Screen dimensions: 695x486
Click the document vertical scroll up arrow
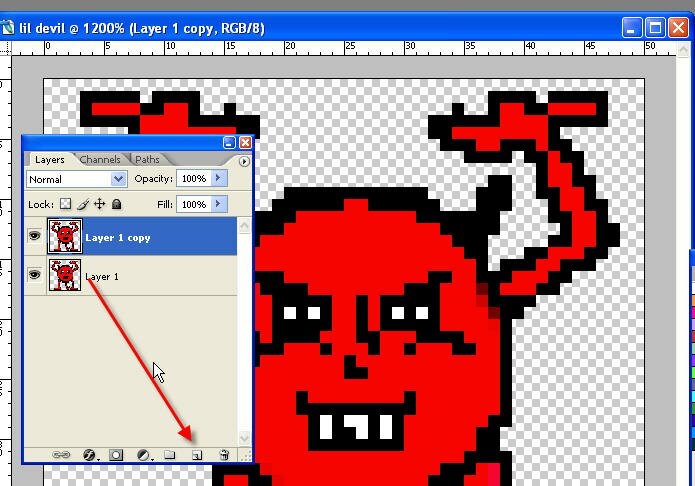tap(683, 48)
